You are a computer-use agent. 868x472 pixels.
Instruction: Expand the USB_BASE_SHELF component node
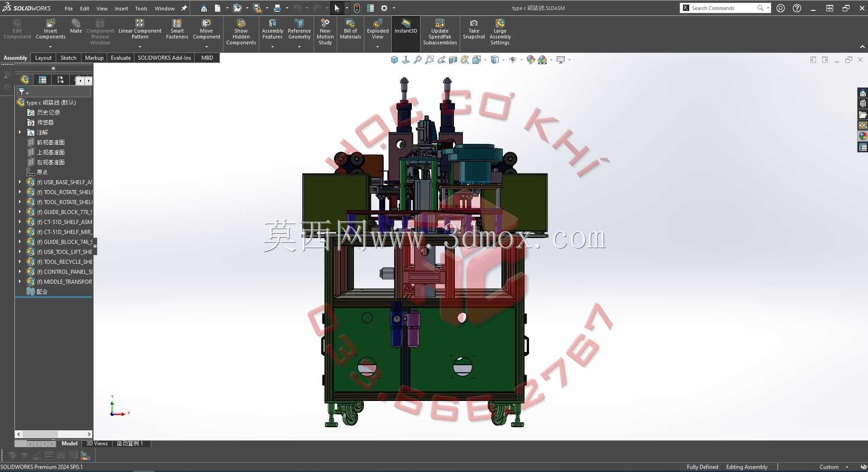point(20,182)
